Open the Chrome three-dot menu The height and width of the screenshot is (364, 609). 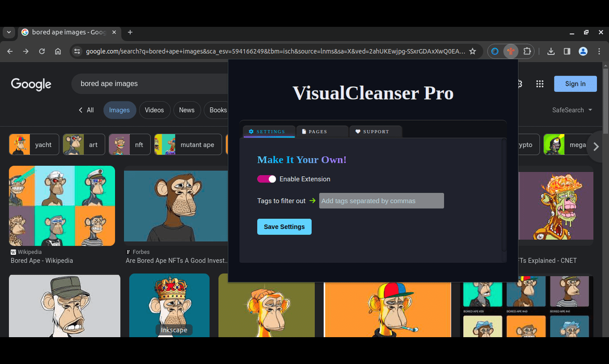[599, 51]
